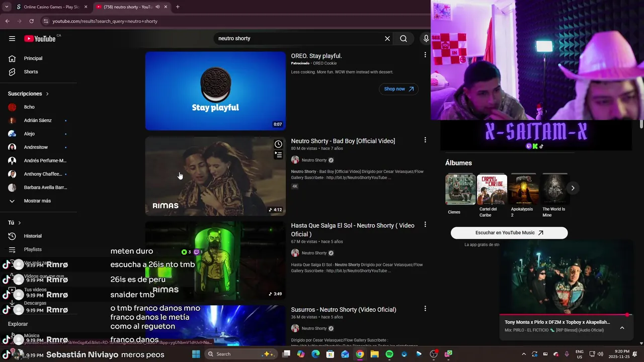Reload the page in Chrome
This screenshot has height=362, width=644.
click(x=31, y=21)
